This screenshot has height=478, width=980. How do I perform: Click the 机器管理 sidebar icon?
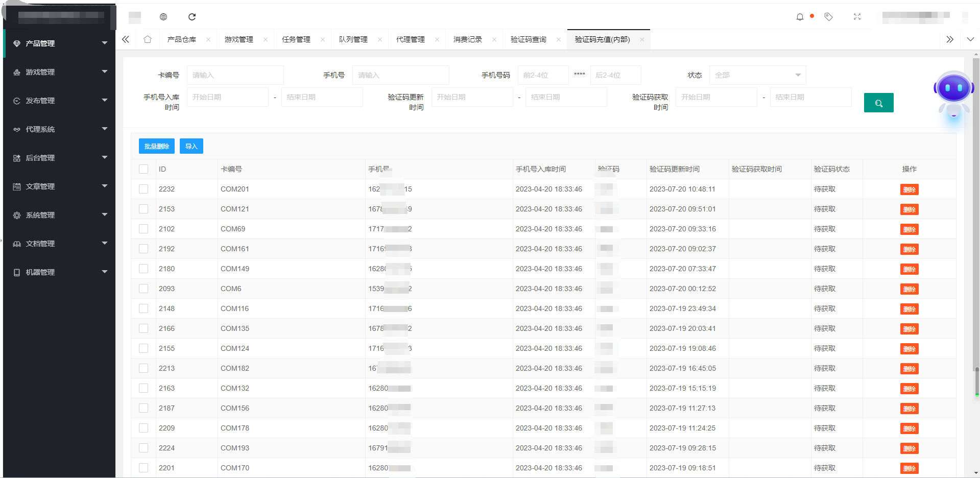point(17,272)
